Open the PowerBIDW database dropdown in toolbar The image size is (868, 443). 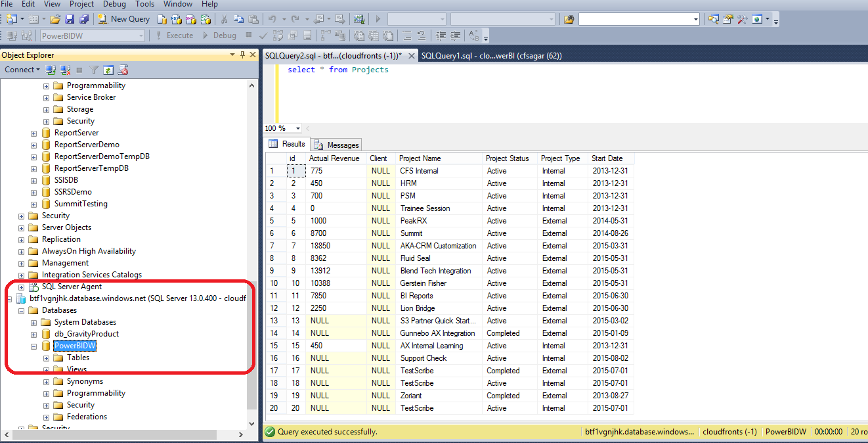coord(141,35)
